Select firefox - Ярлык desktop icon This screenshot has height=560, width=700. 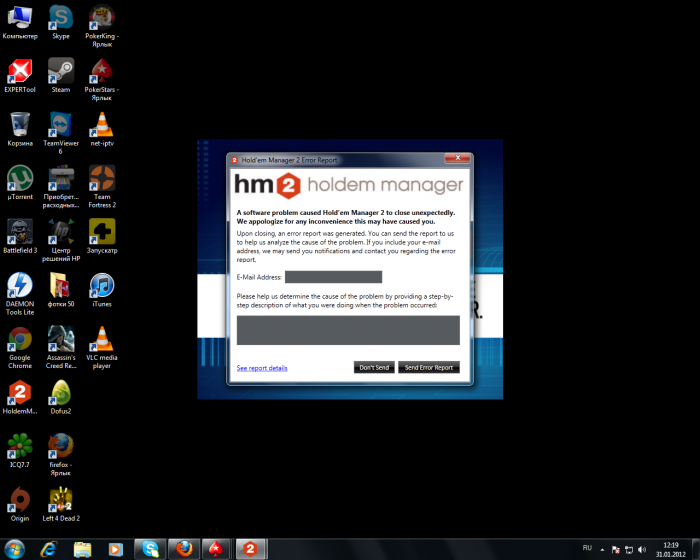click(x=61, y=455)
